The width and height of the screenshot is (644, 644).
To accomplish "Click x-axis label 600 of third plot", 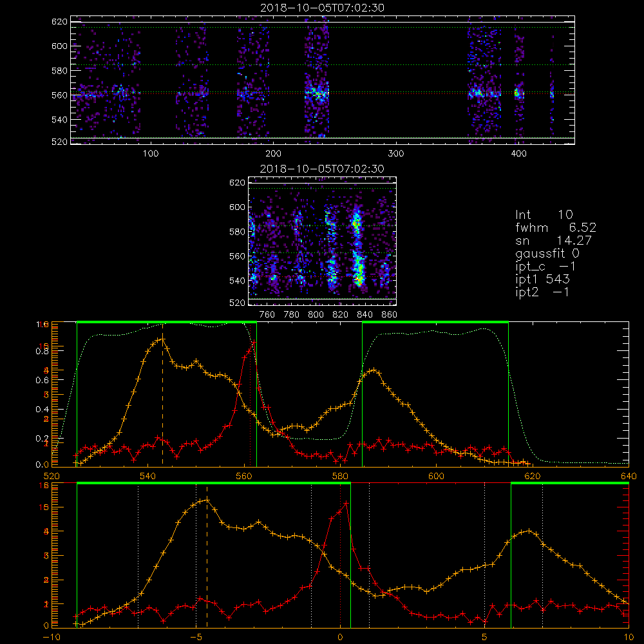I will pyautogui.click(x=436, y=476).
